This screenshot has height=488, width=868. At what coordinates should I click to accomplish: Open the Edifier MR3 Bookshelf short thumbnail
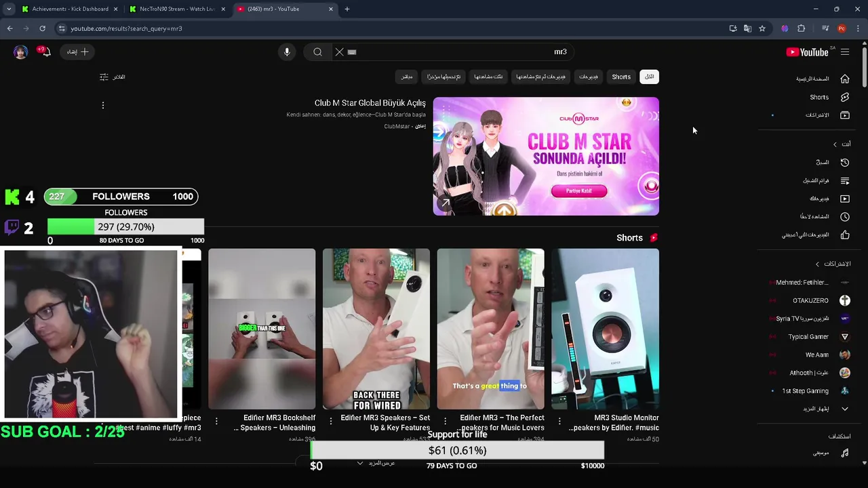[262, 329]
